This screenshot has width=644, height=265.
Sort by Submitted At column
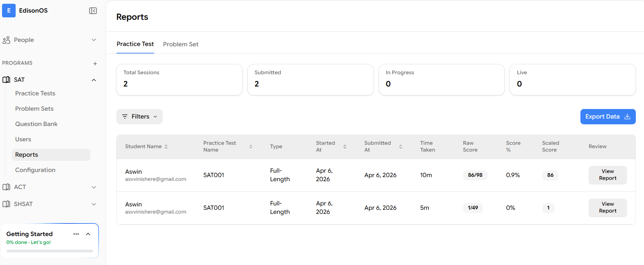(x=400, y=146)
